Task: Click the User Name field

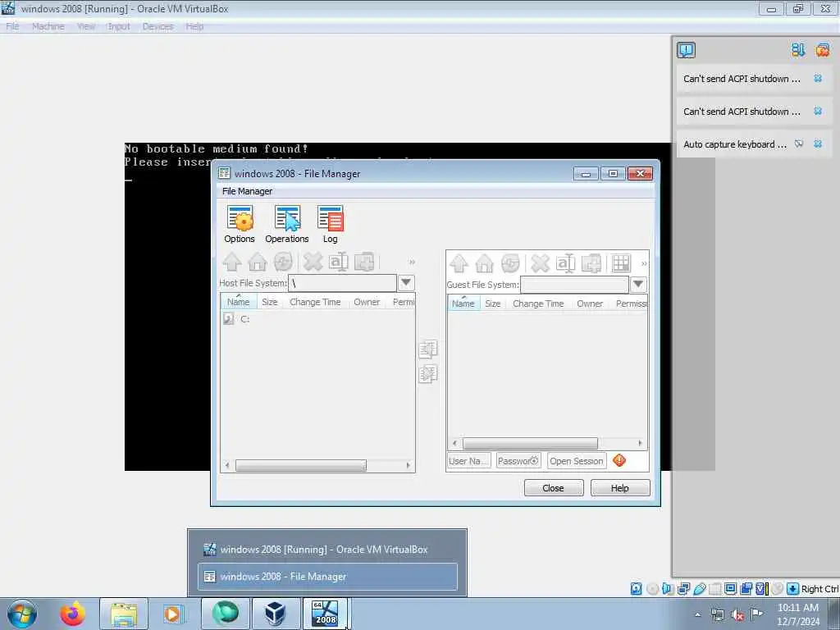Action: point(468,461)
